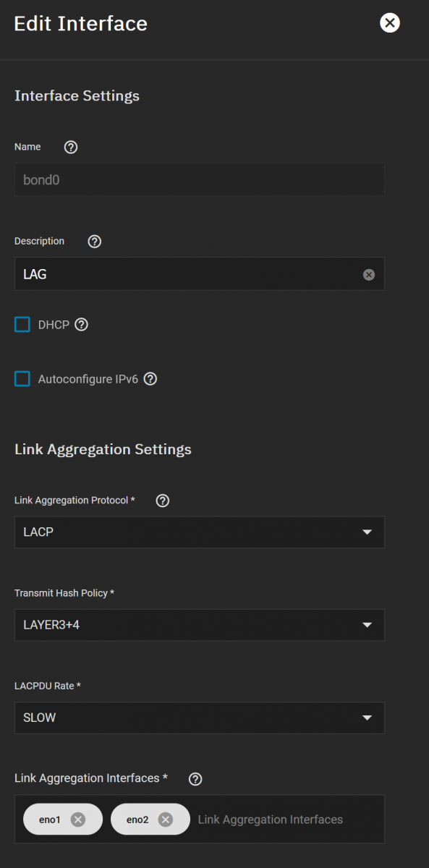Expand the Link Aggregation Protocol dropdown

point(200,532)
